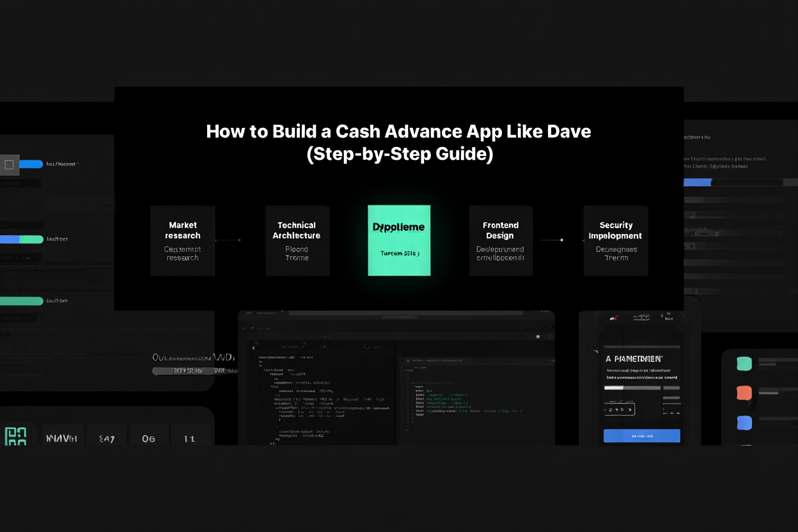This screenshot has width=798, height=532.
Task: Click the blue square icon in right panel
Action: [744, 423]
